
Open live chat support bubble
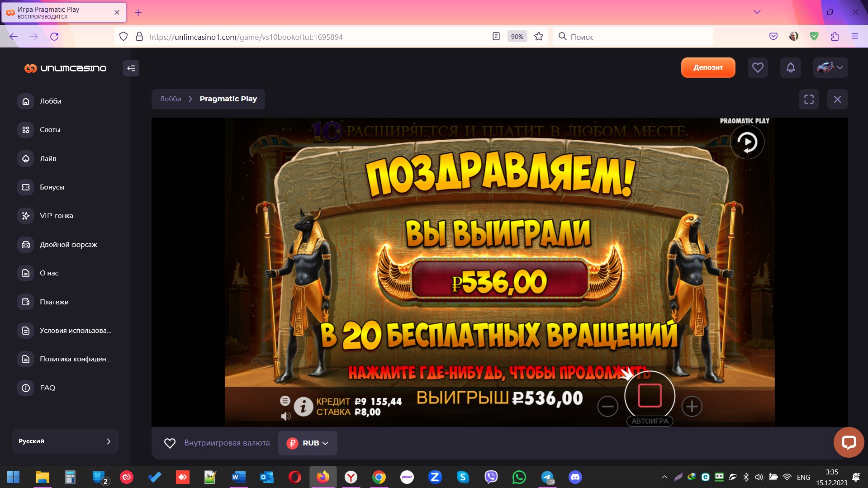tap(849, 442)
